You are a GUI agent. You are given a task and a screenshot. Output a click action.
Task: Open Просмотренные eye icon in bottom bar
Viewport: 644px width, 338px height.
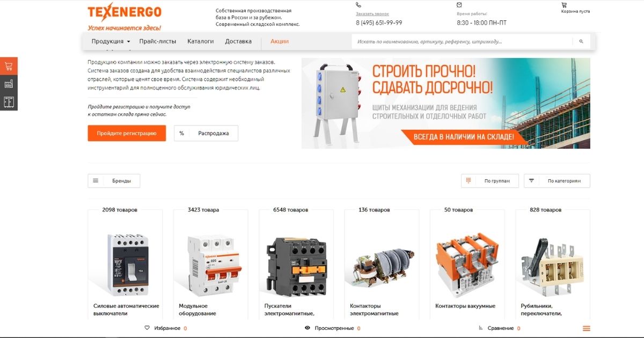tap(308, 328)
